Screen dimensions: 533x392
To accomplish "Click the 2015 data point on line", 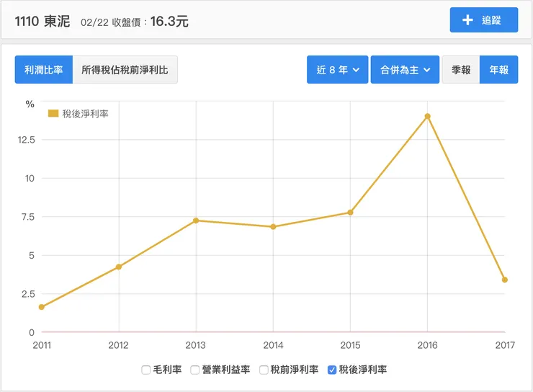I will pyautogui.click(x=351, y=213).
